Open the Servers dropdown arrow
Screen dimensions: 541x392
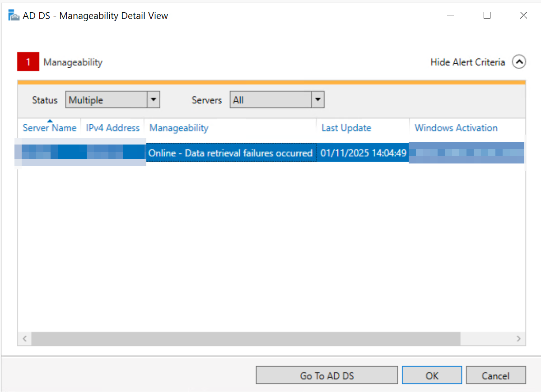(318, 100)
